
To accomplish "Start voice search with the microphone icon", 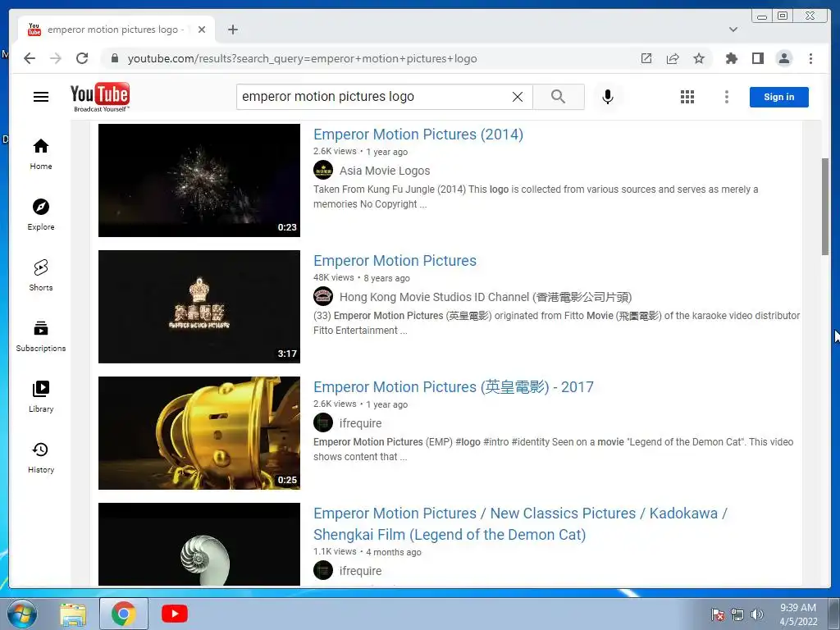I will [608, 97].
